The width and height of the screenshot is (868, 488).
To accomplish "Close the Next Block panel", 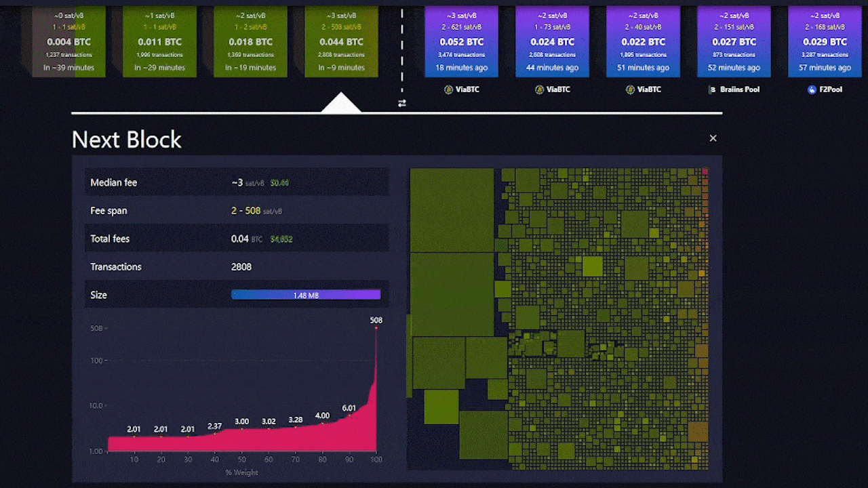I will (713, 138).
